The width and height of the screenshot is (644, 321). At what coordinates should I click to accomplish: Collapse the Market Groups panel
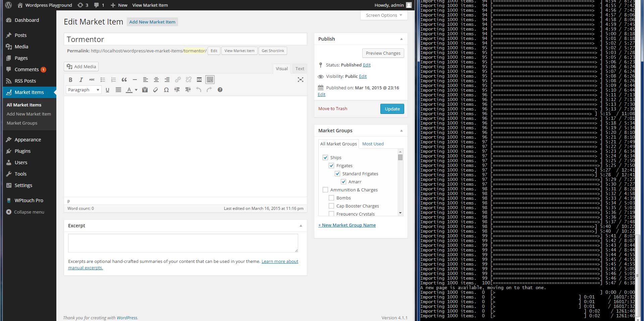(x=401, y=131)
